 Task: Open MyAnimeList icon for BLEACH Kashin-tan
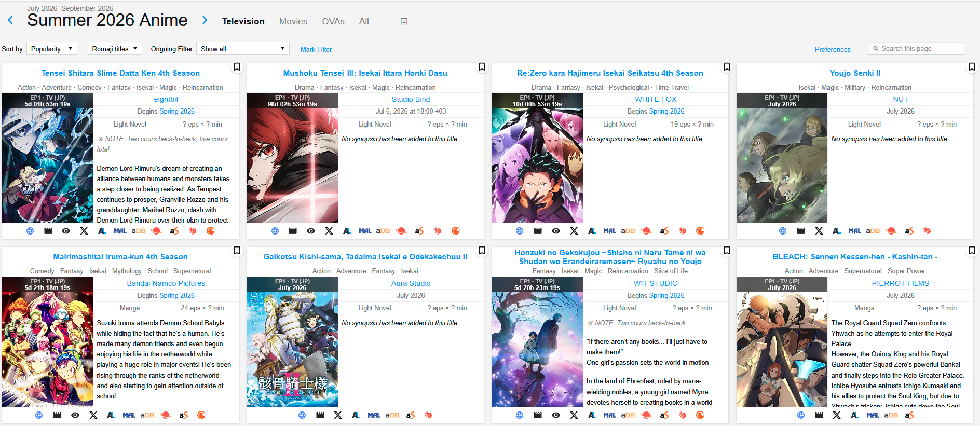[x=873, y=415]
